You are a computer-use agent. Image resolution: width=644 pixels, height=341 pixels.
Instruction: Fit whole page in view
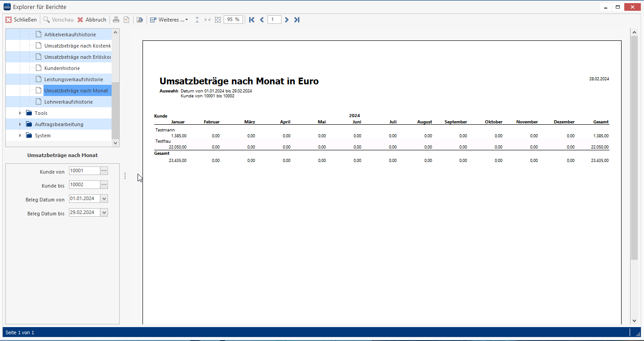218,20
